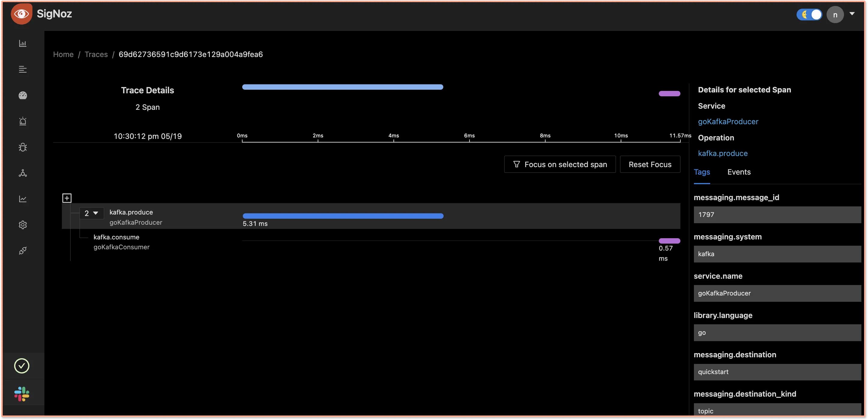Click the 10:30:12 pm 05/19 timestamp

(148, 136)
